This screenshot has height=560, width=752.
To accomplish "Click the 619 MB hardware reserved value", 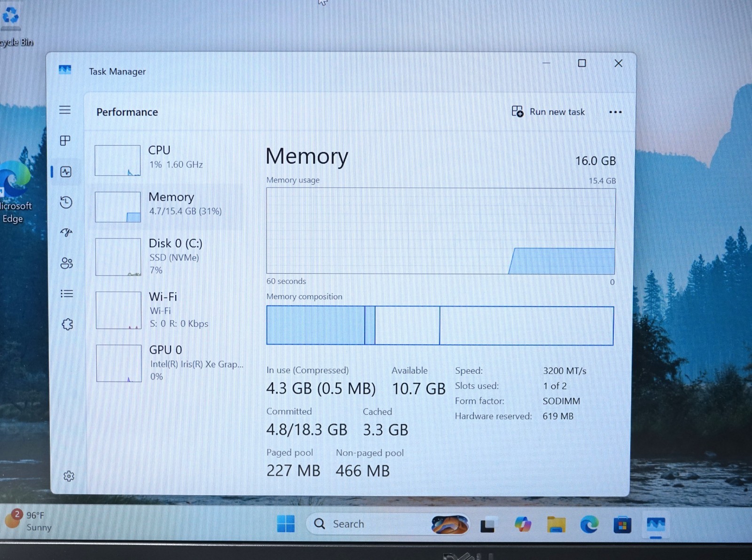I will pyautogui.click(x=558, y=416).
